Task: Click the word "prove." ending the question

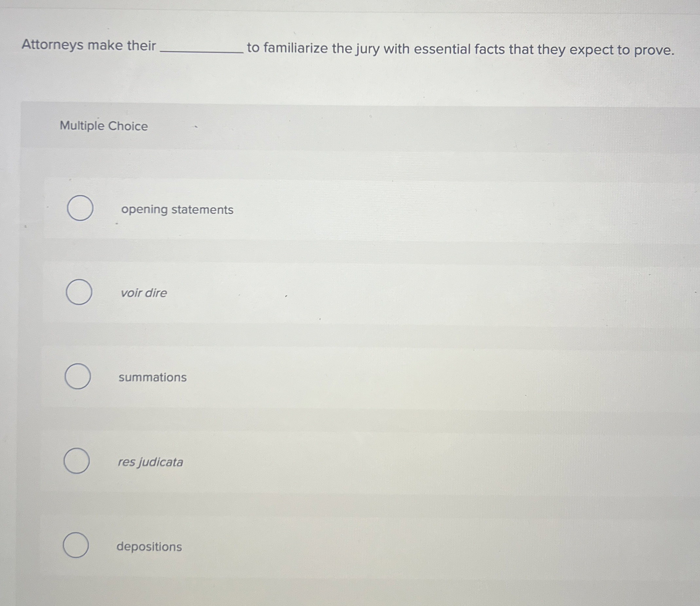Action: (x=655, y=51)
